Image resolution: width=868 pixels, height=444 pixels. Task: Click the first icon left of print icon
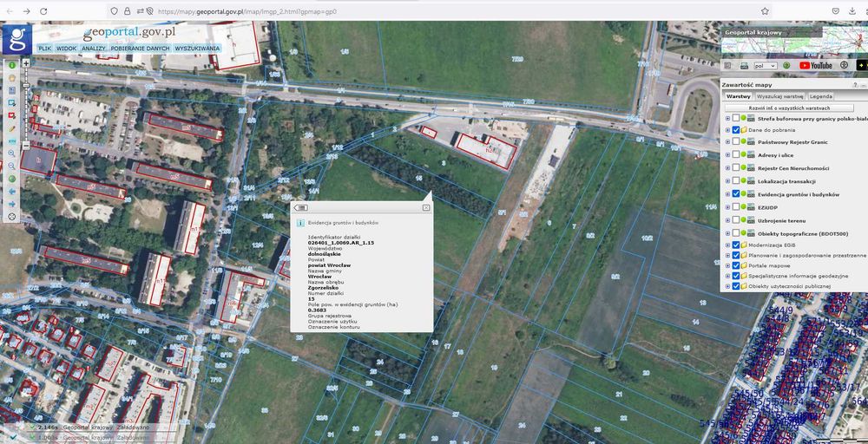click(727, 65)
